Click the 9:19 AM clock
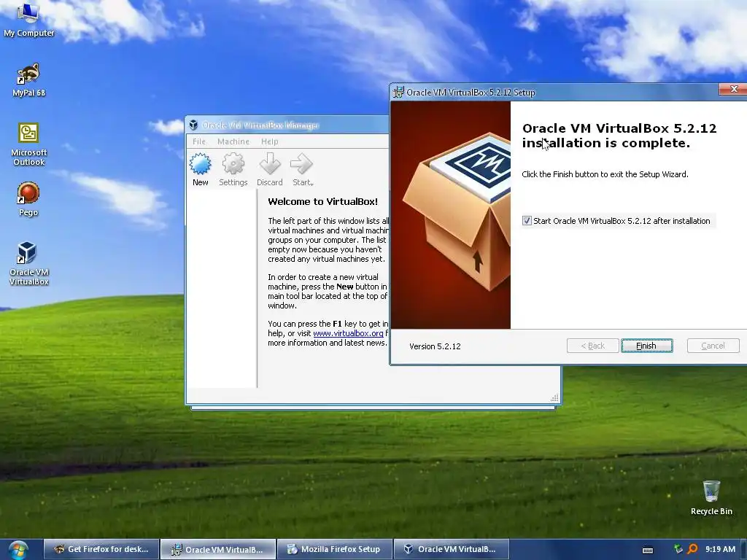Viewport: 747px width, 560px height. (720, 549)
